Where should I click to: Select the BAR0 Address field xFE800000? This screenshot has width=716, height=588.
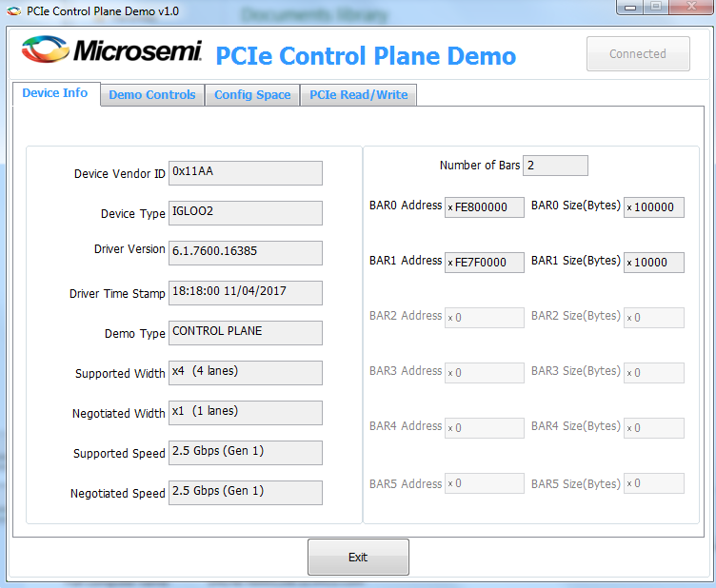pyautogui.click(x=485, y=207)
